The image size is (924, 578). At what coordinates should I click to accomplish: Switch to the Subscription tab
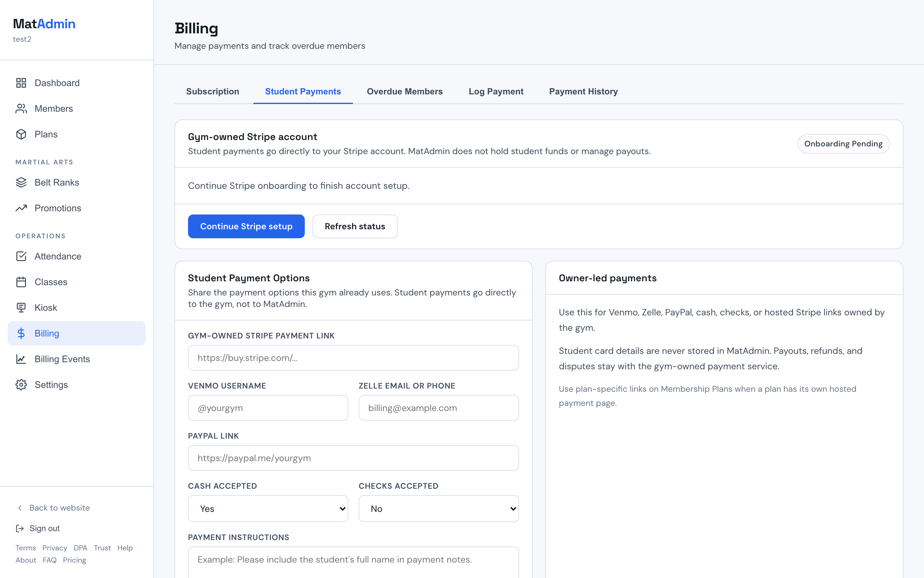(x=213, y=92)
